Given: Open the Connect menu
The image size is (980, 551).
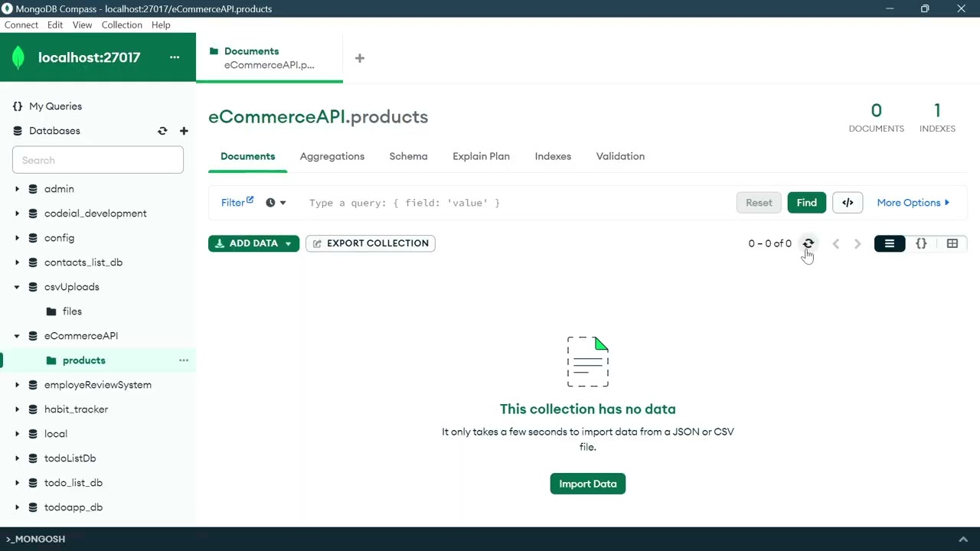Looking at the screenshot, I should coord(21,24).
